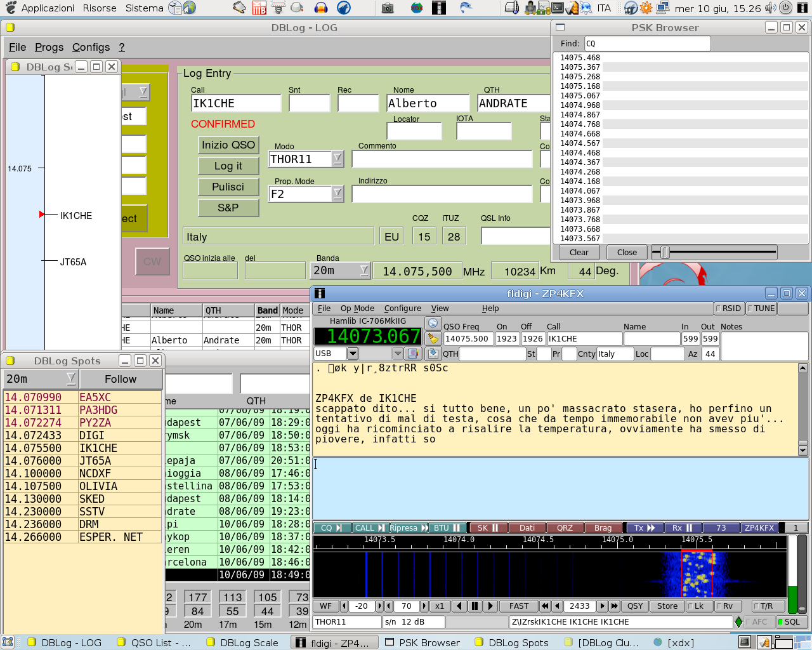Click the rig memory book icon in fldigi
The image size is (812, 650).
click(413, 354)
